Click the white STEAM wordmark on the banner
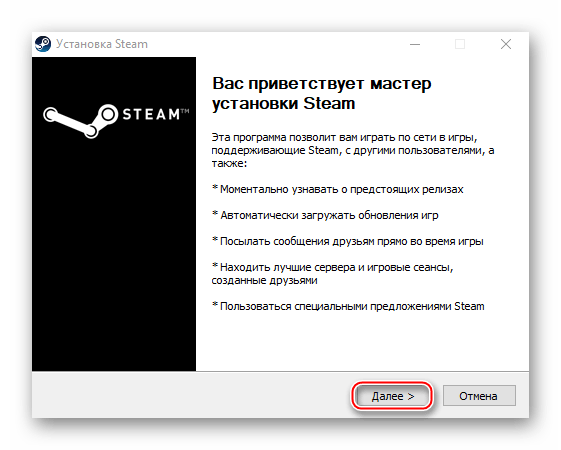 pyautogui.click(x=151, y=114)
